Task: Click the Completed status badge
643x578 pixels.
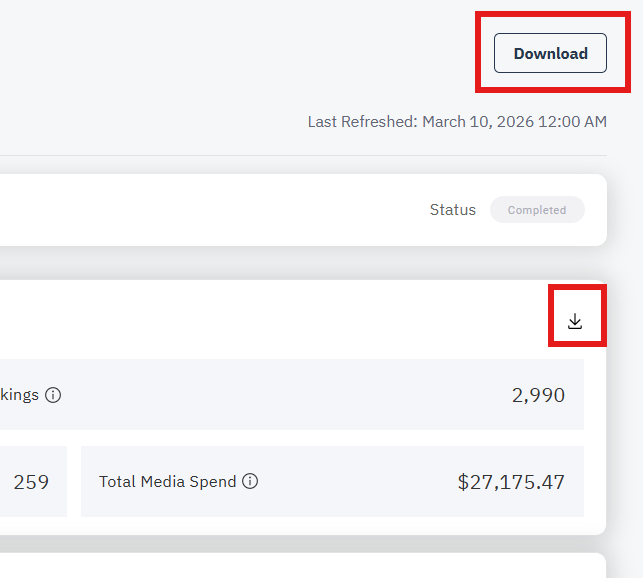Action: point(537,210)
